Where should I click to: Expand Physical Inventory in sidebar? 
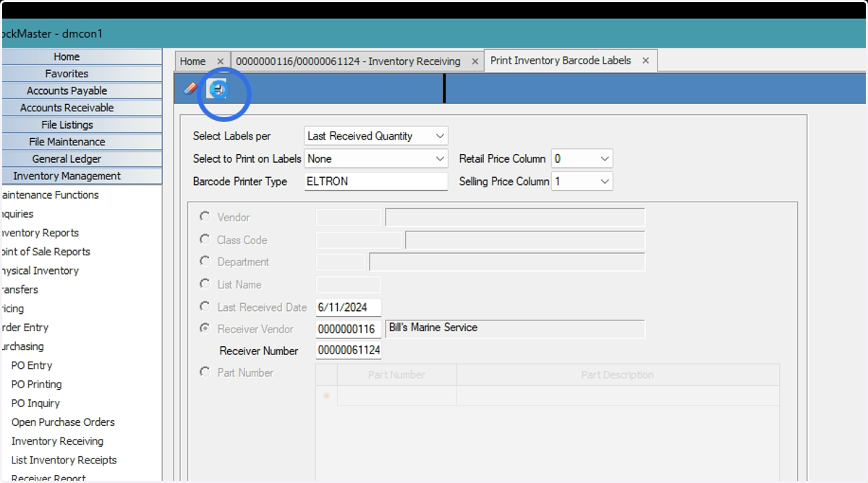click(39, 270)
